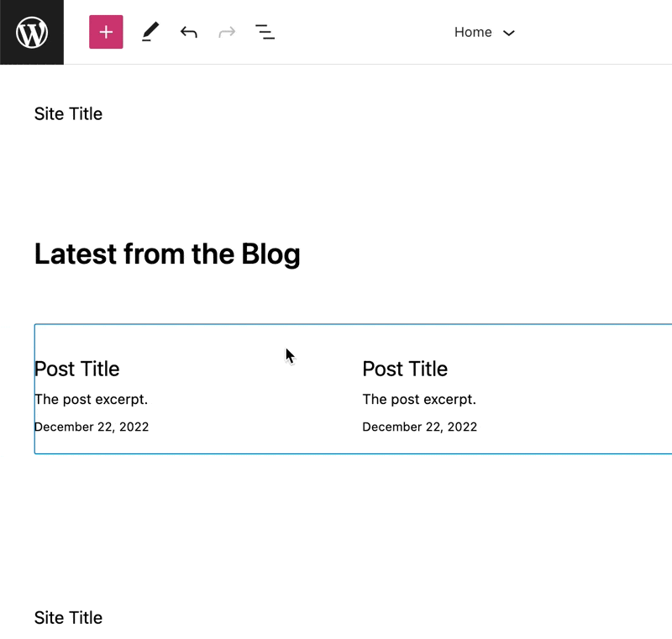Click the second December 22, 2022 date
The width and height of the screenshot is (672, 639).
[419, 427]
